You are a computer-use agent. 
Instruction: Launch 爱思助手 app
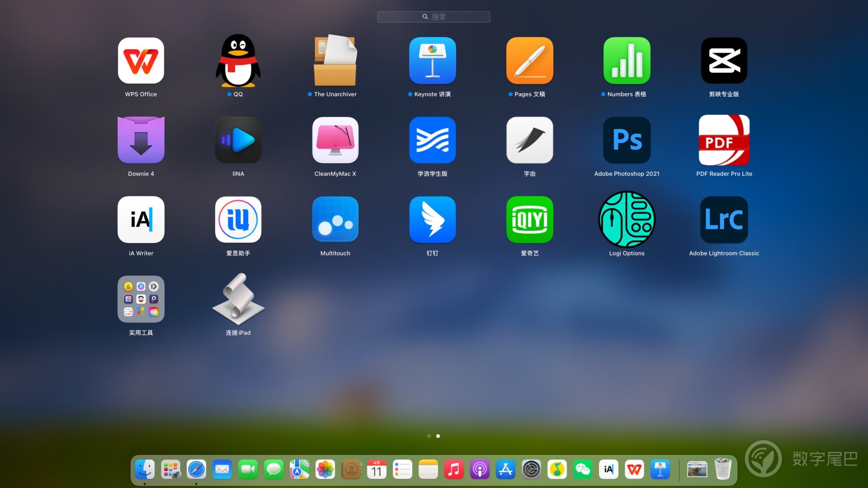coord(238,220)
